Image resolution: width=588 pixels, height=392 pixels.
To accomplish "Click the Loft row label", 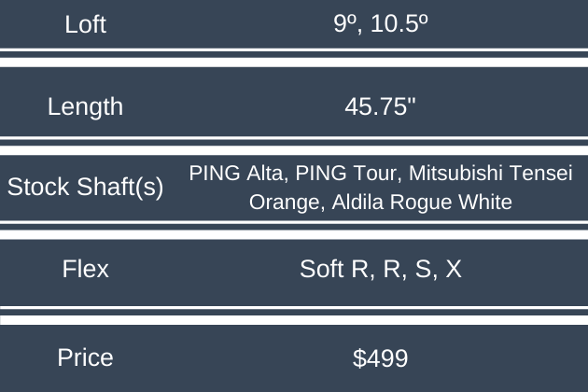I will (85, 24).
